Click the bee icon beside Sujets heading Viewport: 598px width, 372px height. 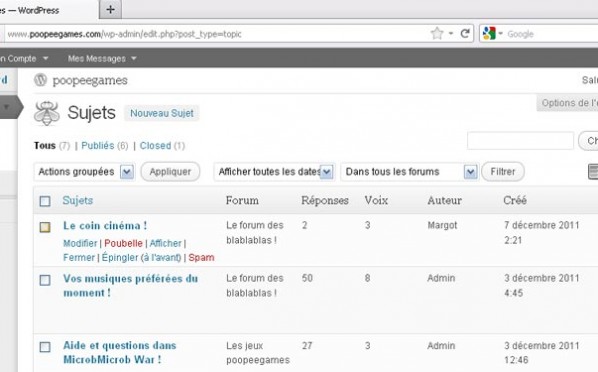pyautogui.click(x=47, y=113)
